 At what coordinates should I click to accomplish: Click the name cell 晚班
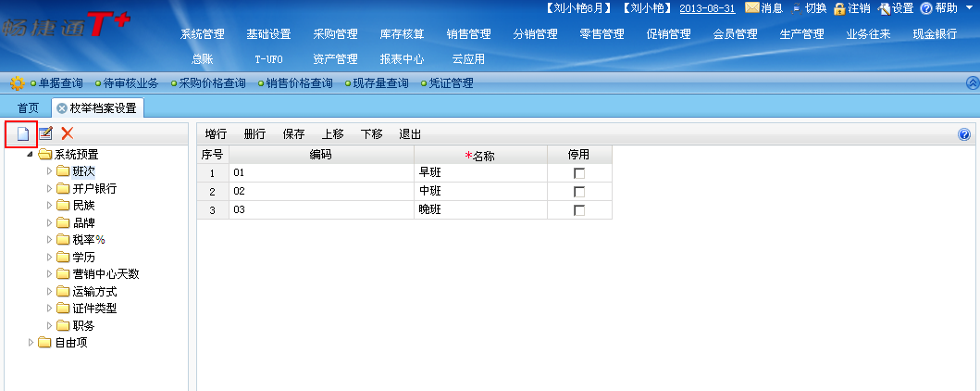click(480, 210)
